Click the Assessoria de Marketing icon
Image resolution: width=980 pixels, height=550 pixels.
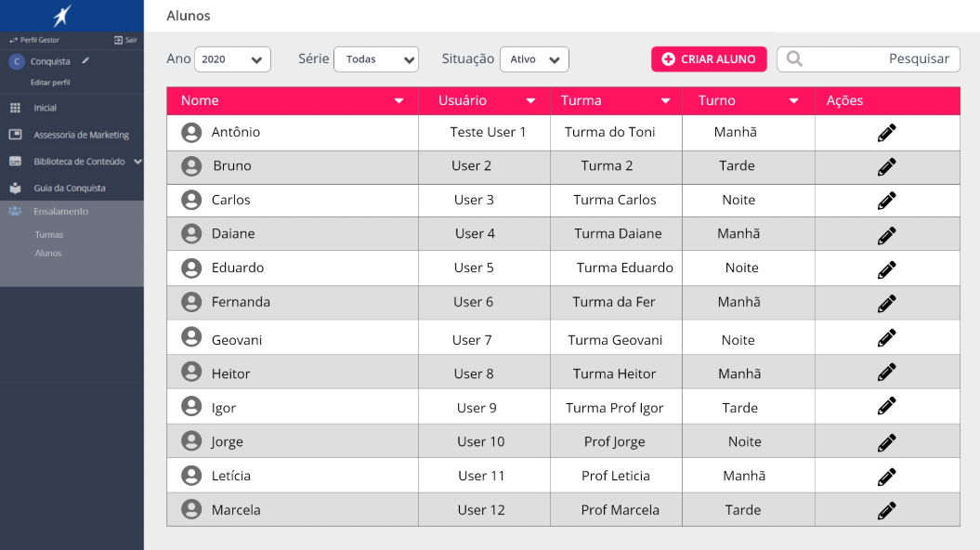[x=15, y=135]
